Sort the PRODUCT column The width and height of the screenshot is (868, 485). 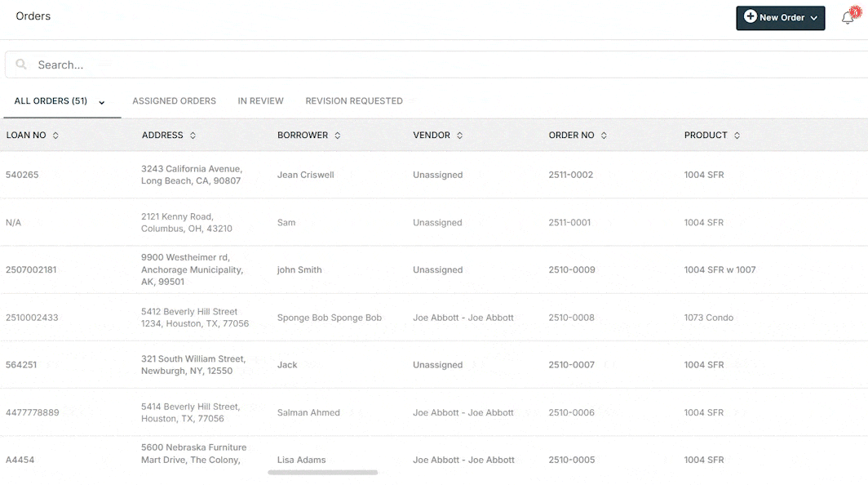[737, 136]
